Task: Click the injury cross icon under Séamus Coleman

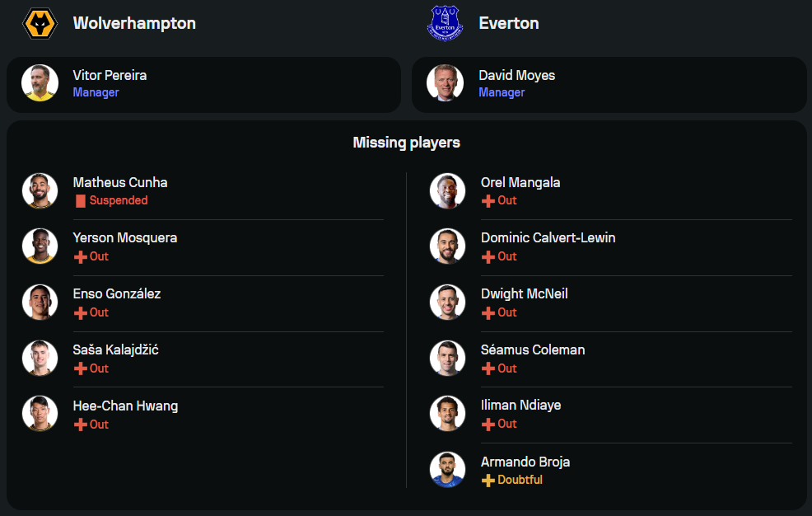Action: pos(488,368)
